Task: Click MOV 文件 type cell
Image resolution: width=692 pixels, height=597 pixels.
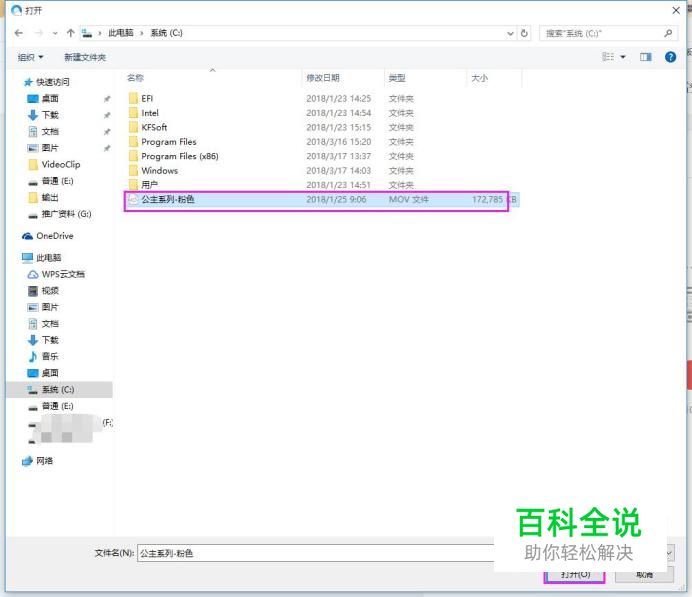Action: point(409,199)
